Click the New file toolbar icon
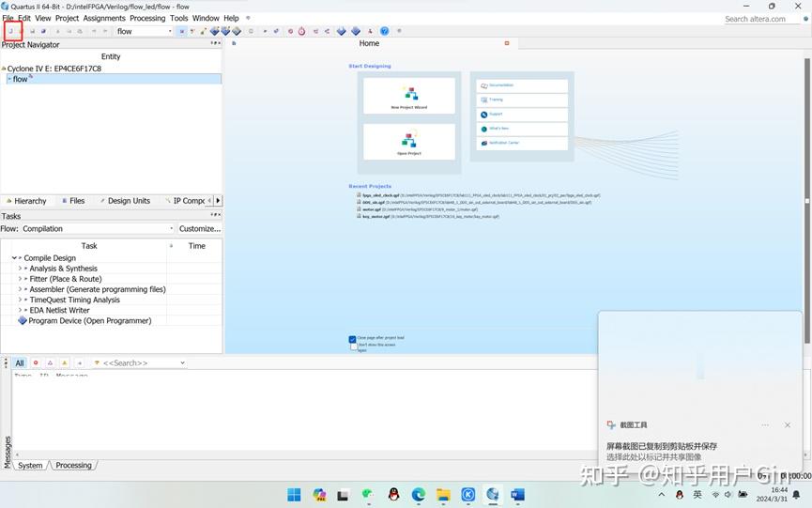812x508 pixels. [10, 31]
